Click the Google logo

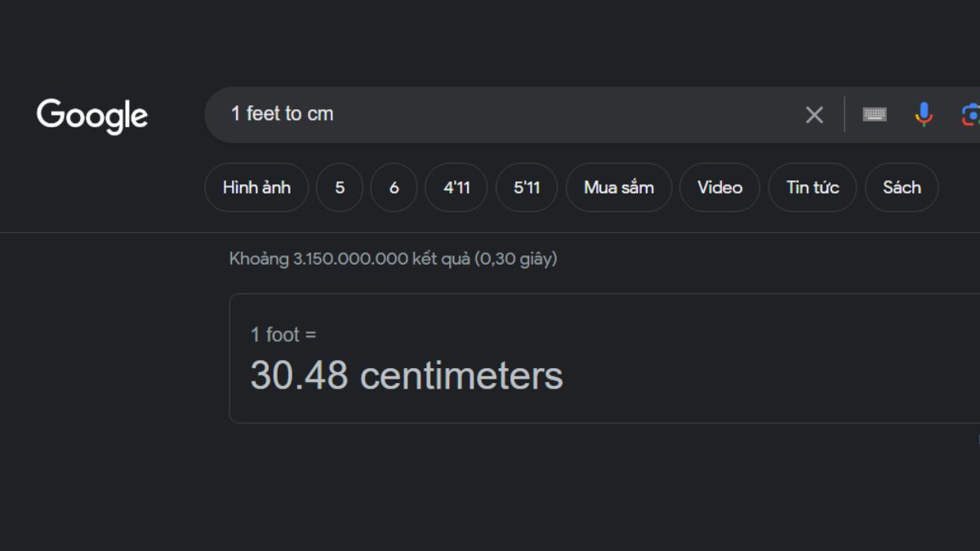[x=92, y=115]
